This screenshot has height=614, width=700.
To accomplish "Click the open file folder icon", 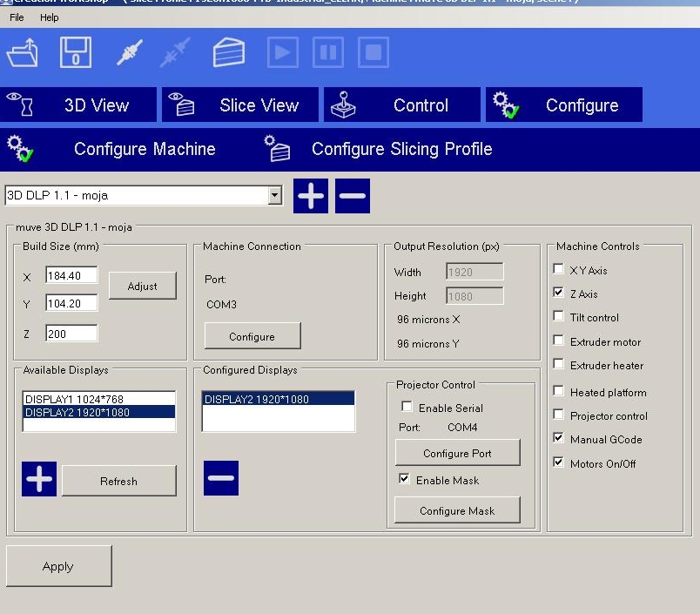I will point(23,53).
